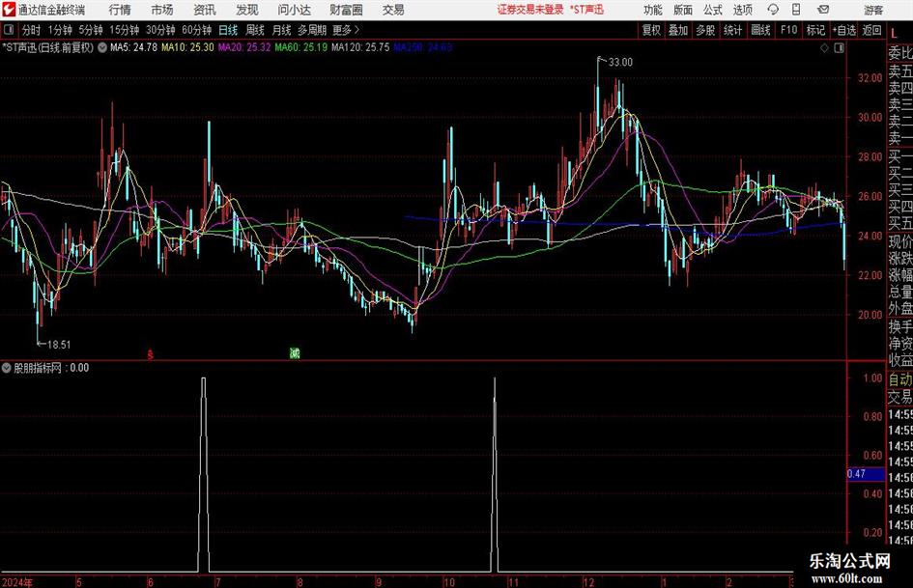The image size is (913, 588).
Task: Click the 多股 multi-stock button
Action: (705, 30)
